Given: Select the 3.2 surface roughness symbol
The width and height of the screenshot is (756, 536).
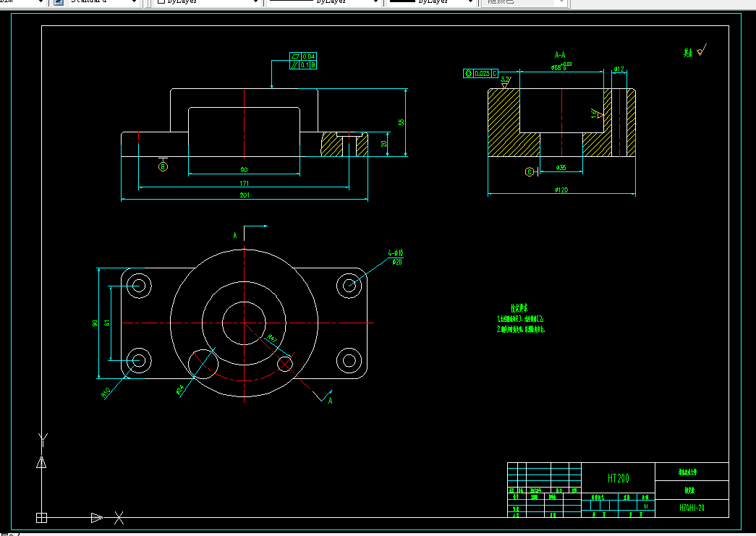Looking at the screenshot, I should coord(505,82).
